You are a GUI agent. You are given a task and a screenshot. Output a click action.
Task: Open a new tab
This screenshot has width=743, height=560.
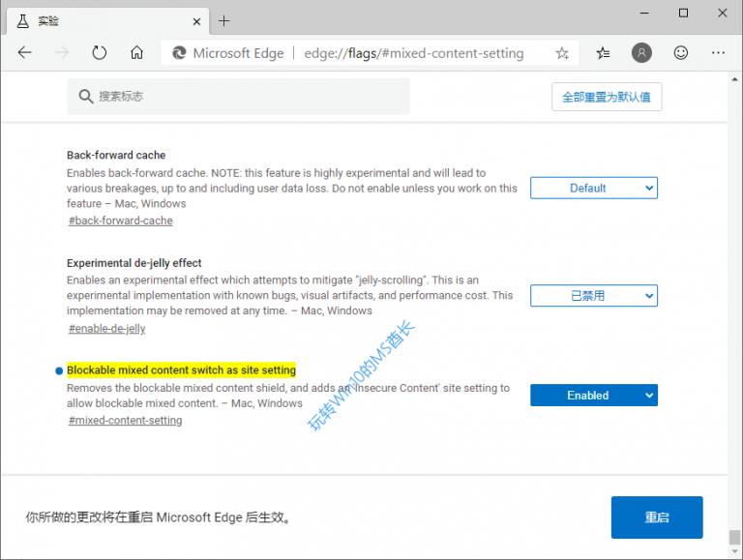pyautogui.click(x=223, y=21)
